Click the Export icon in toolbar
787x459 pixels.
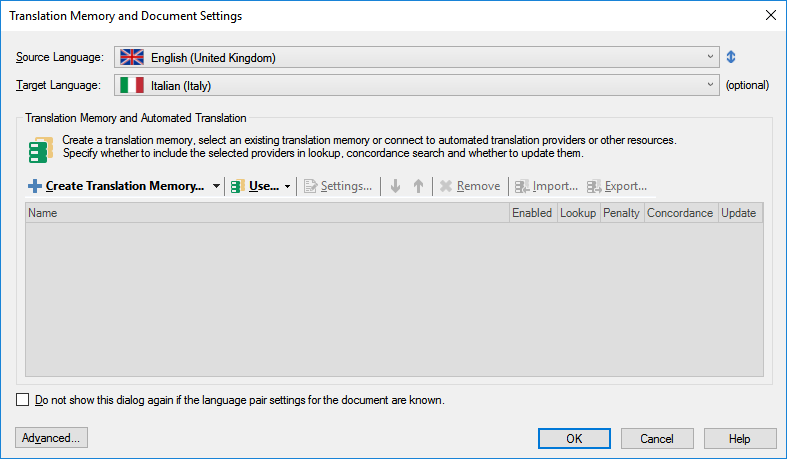tap(594, 186)
